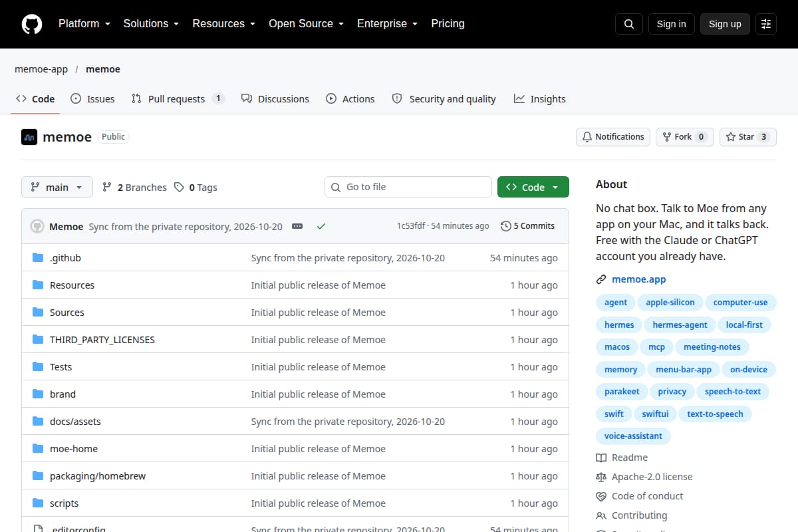Open the main branch selector

57,188
